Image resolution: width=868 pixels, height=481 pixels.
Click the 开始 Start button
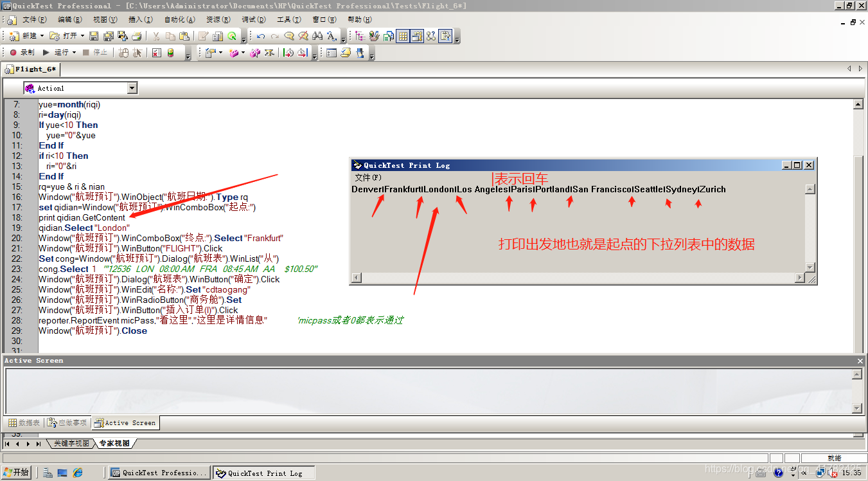[x=17, y=473]
